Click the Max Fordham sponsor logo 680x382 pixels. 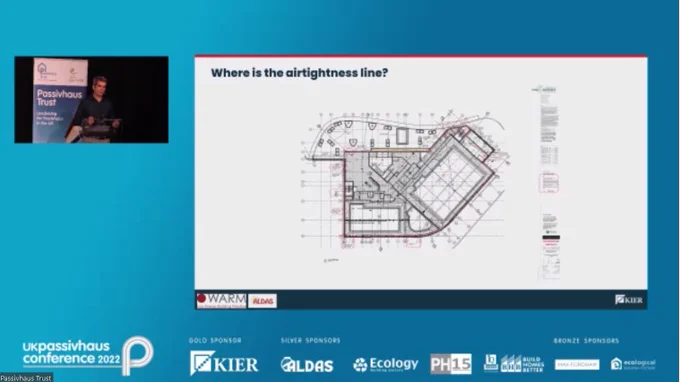577,365
